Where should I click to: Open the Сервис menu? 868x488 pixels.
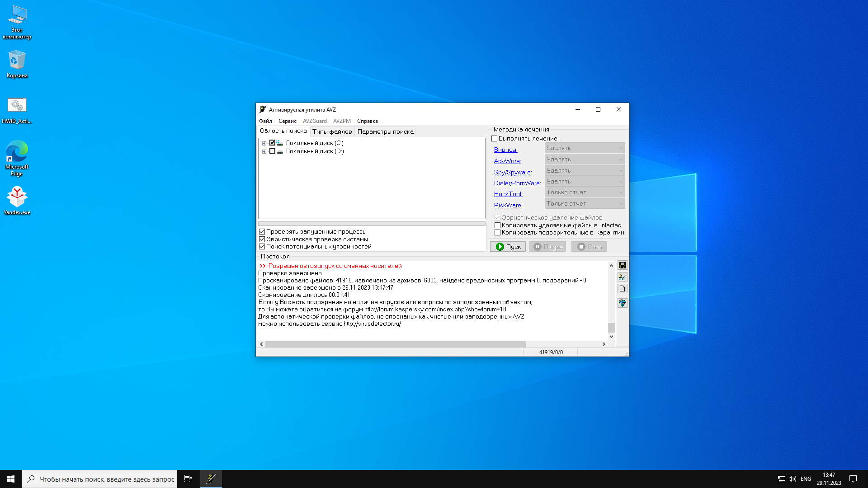(x=287, y=121)
